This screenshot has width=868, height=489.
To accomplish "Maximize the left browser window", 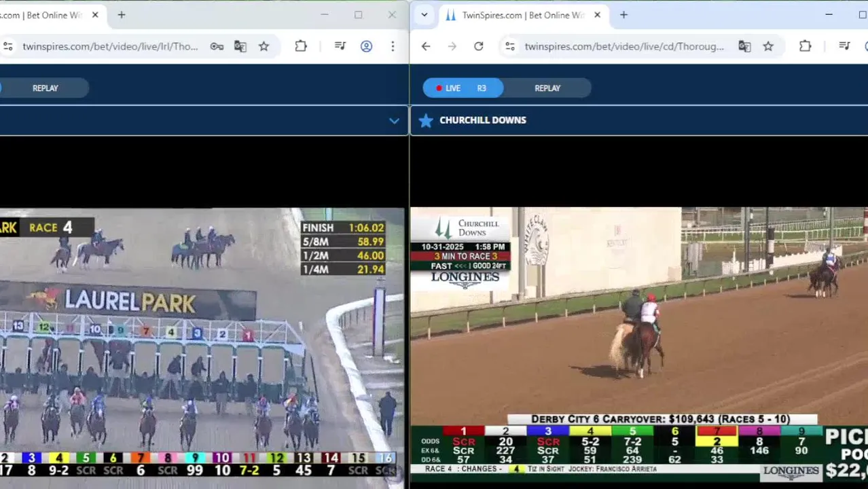I will (358, 14).
